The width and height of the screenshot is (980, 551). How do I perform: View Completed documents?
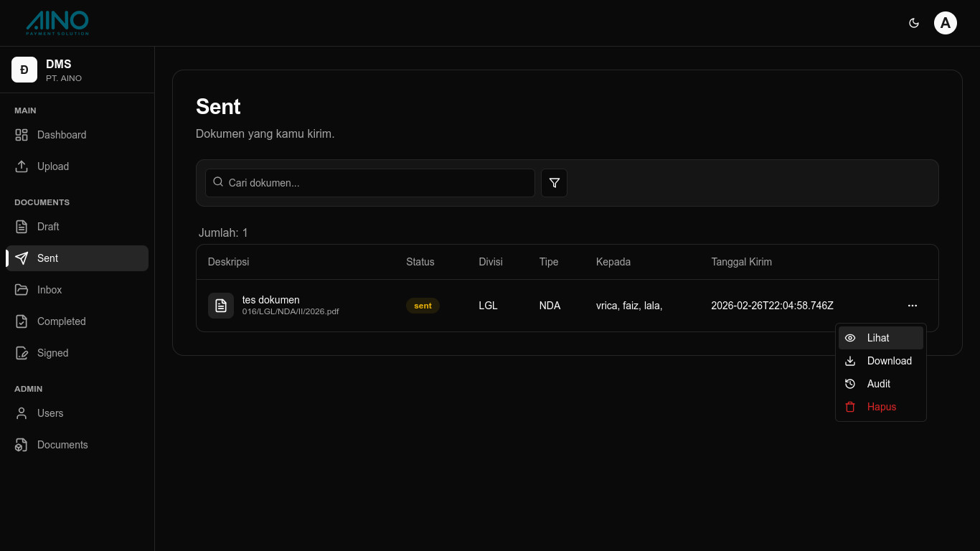click(61, 321)
